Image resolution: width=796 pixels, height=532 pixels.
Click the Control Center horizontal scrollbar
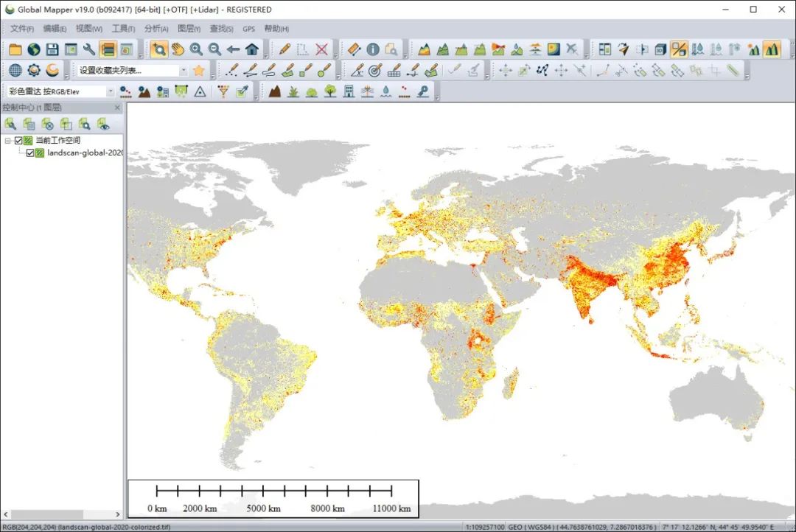pos(52,514)
